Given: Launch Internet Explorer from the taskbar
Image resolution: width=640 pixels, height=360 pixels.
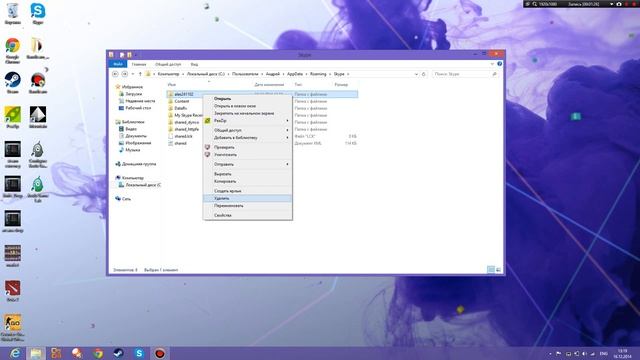Looking at the screenshot, I should [15, 353].
